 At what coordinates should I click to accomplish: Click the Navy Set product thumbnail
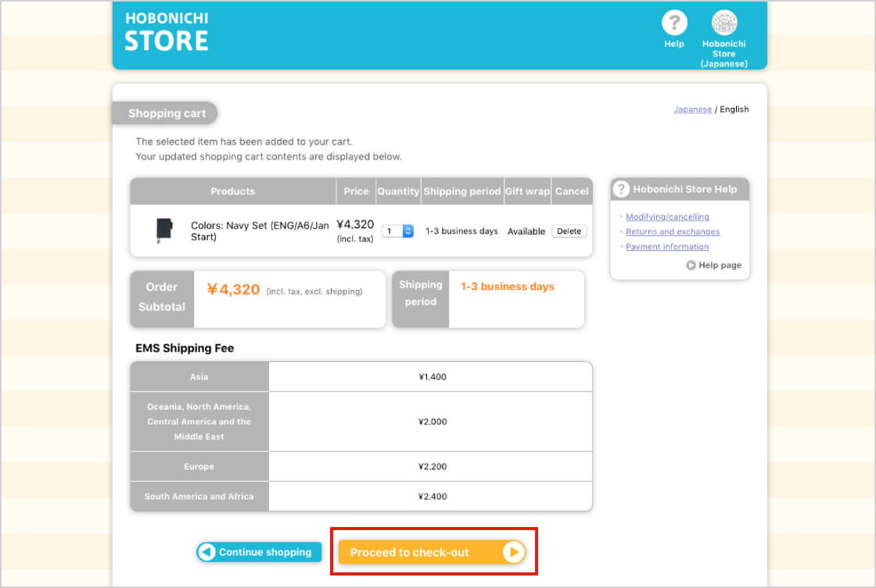tap(163, 230)
